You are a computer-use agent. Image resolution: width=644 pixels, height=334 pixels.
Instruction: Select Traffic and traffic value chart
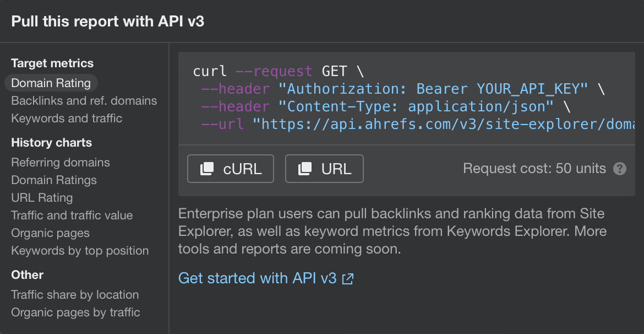(x=72, y=215)
